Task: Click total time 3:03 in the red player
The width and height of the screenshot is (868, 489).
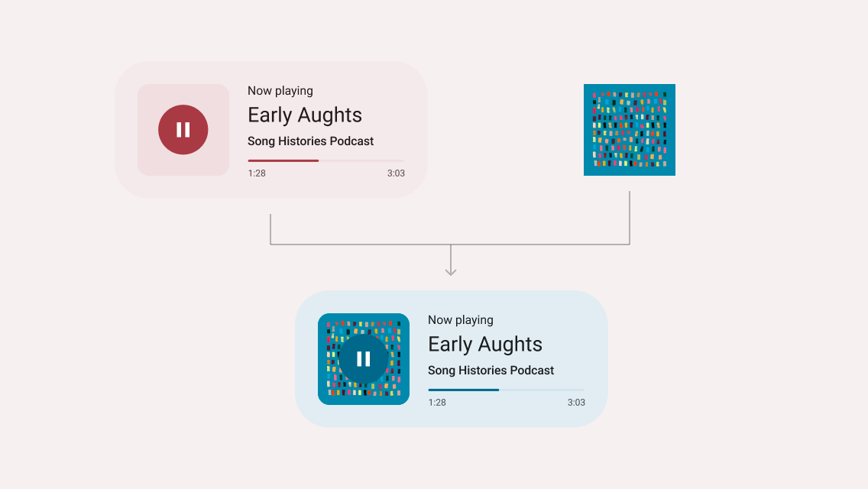Action: [x=396, y=173]
